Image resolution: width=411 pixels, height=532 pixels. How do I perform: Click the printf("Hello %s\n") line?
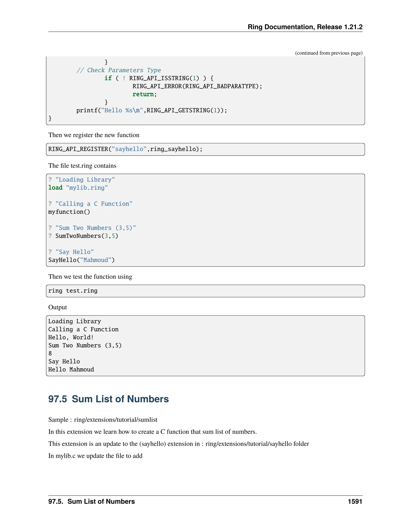coord(152,110)
